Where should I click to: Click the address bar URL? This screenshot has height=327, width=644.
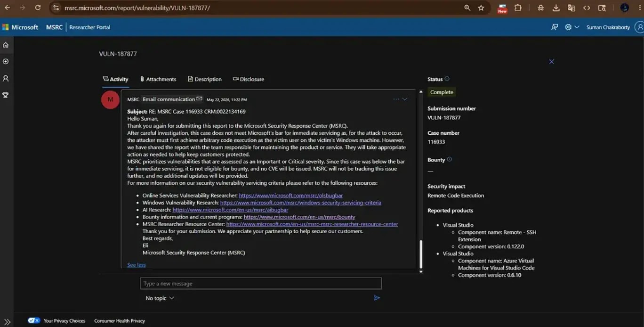point(137,8)
